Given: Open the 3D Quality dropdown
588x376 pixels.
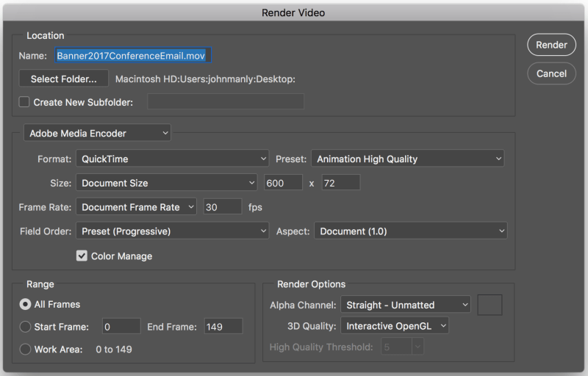Looking at the screenshot, I should point(394,326).
